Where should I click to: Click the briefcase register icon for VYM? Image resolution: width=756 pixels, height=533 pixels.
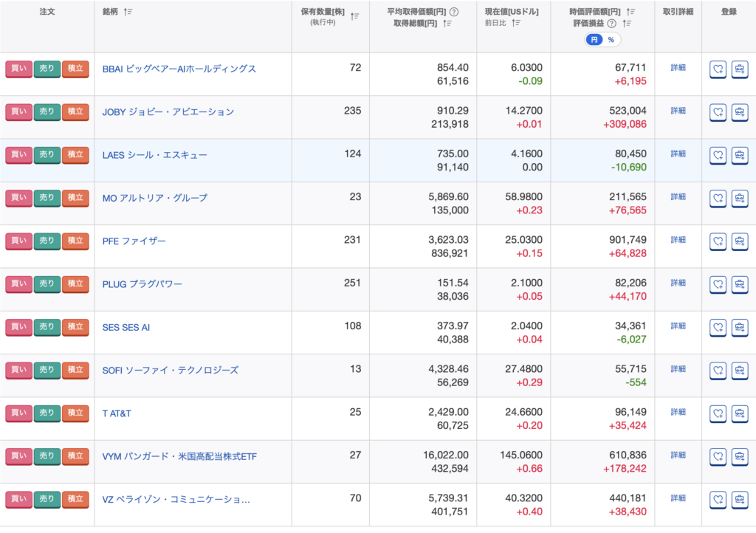[740, 456]
